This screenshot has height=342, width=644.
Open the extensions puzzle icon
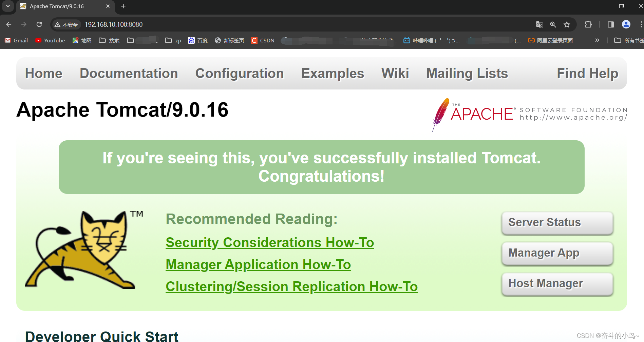coord(588,24)
